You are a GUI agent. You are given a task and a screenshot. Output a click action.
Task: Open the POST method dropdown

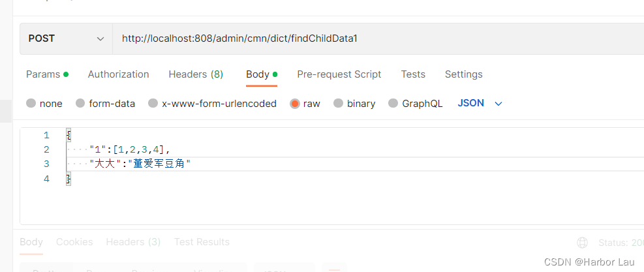[x=66, y=38]
